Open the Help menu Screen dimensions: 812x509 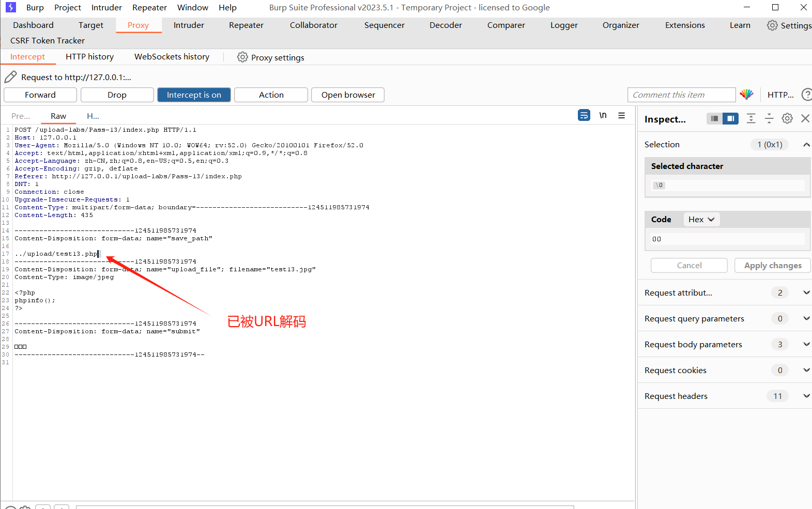pos(227,8)
